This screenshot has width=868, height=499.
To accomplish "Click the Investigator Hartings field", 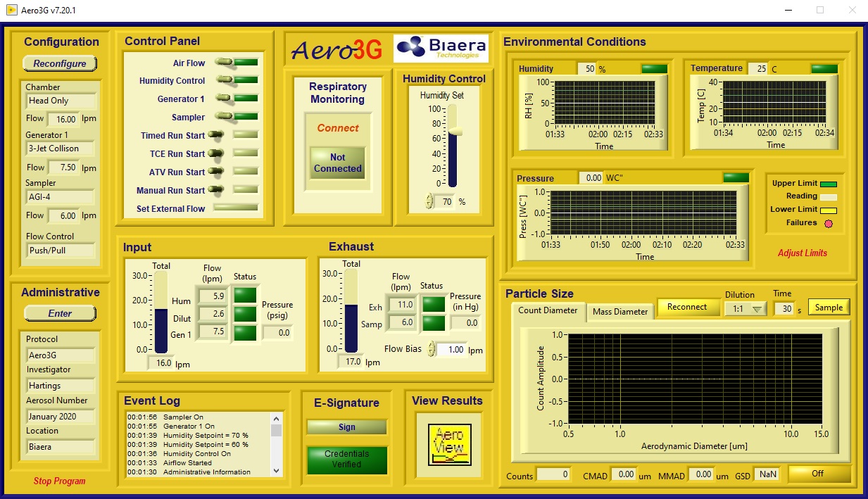I will (60, 386).
